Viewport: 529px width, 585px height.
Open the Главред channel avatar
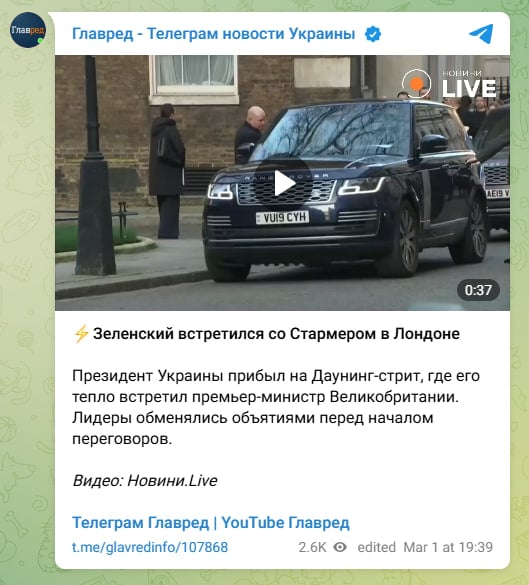(x=28, y=30)
